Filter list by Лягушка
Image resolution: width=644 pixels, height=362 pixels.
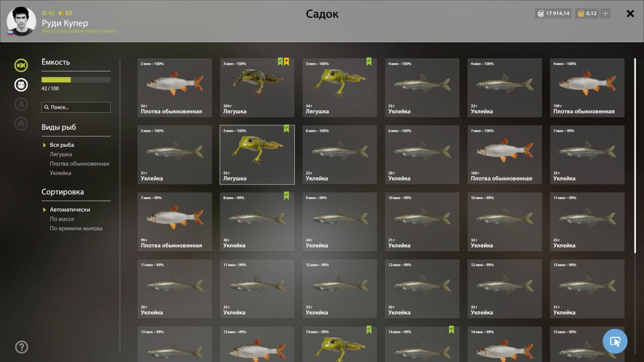tap(61, 154)
